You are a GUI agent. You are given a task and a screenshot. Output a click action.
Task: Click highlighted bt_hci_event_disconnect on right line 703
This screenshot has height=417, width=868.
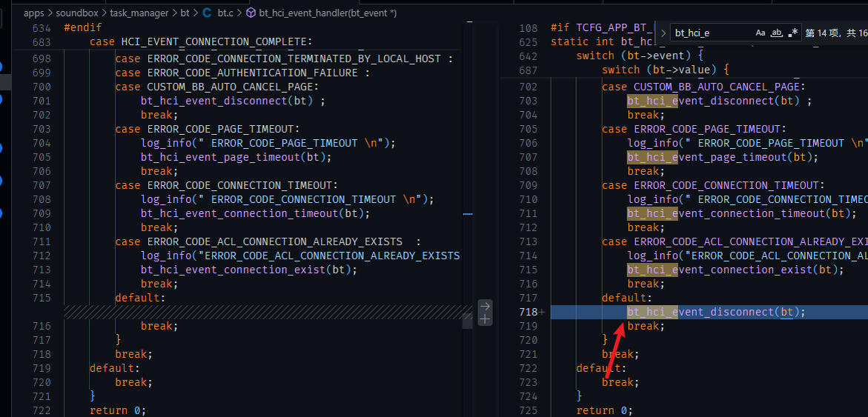(x=719, y=101)
